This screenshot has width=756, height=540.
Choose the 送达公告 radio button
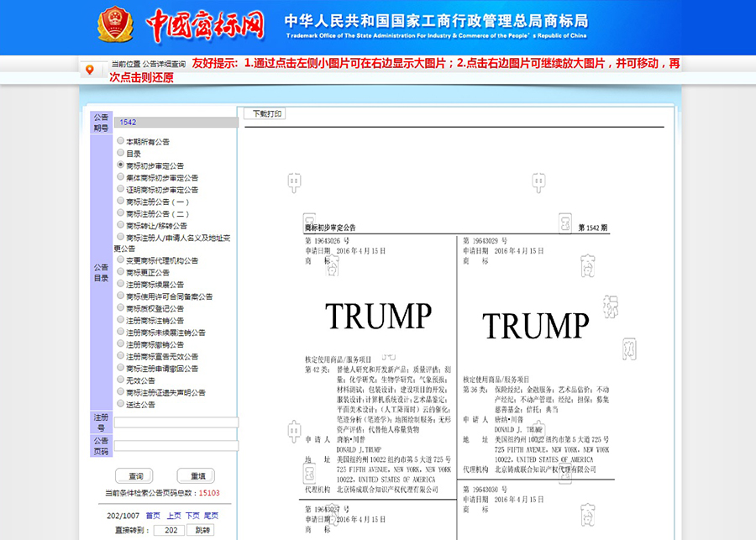click(x=120, y=404)
